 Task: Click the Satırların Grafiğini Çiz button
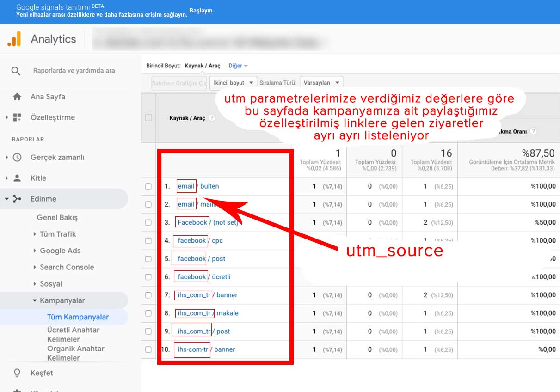pos(179,83)
